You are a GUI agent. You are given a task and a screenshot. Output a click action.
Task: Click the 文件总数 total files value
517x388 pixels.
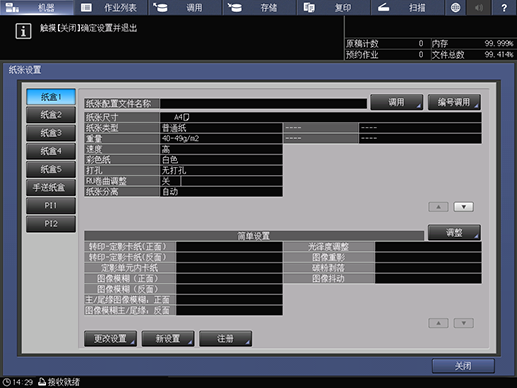tap(499, 54)
